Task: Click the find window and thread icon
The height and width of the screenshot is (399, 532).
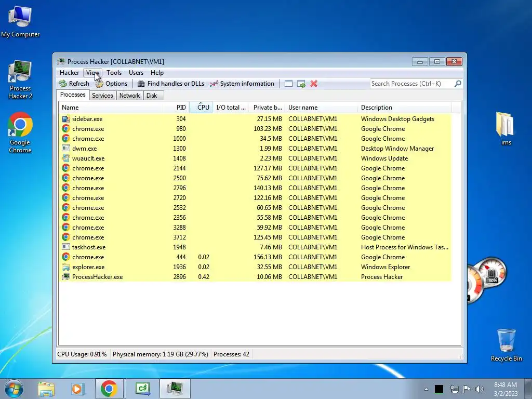Action: coord(301,84)
